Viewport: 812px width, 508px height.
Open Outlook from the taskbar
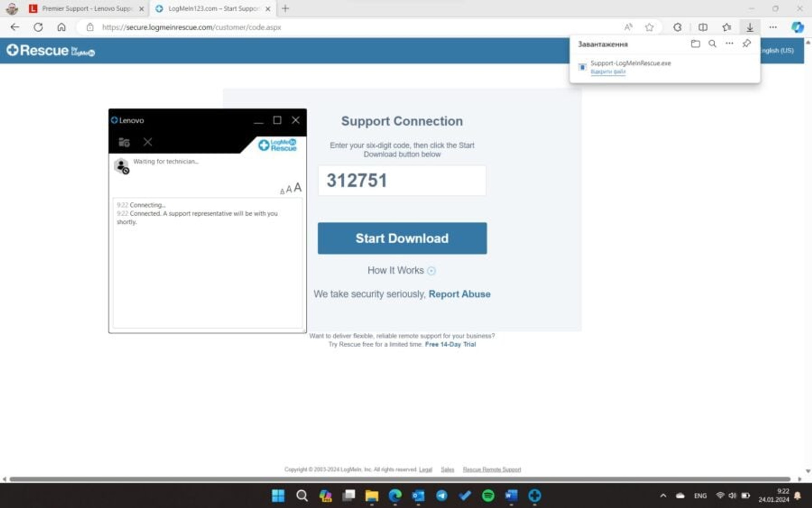pos(418,496)
